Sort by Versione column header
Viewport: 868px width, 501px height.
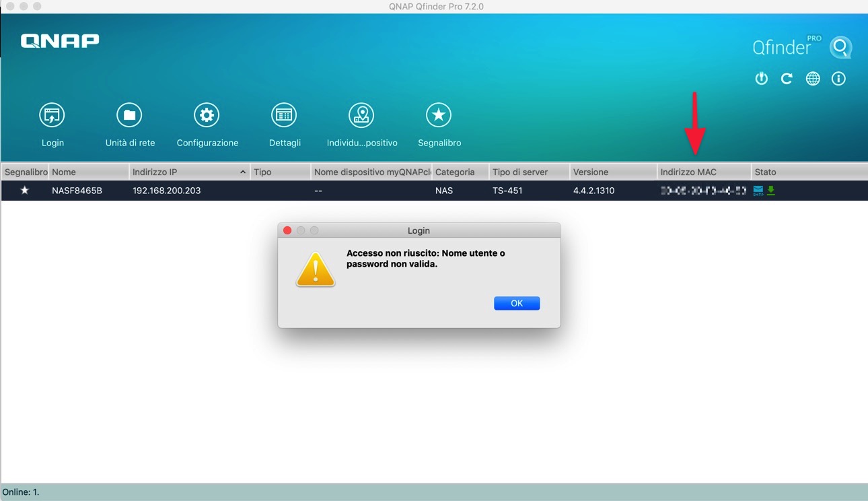point(612,172)
